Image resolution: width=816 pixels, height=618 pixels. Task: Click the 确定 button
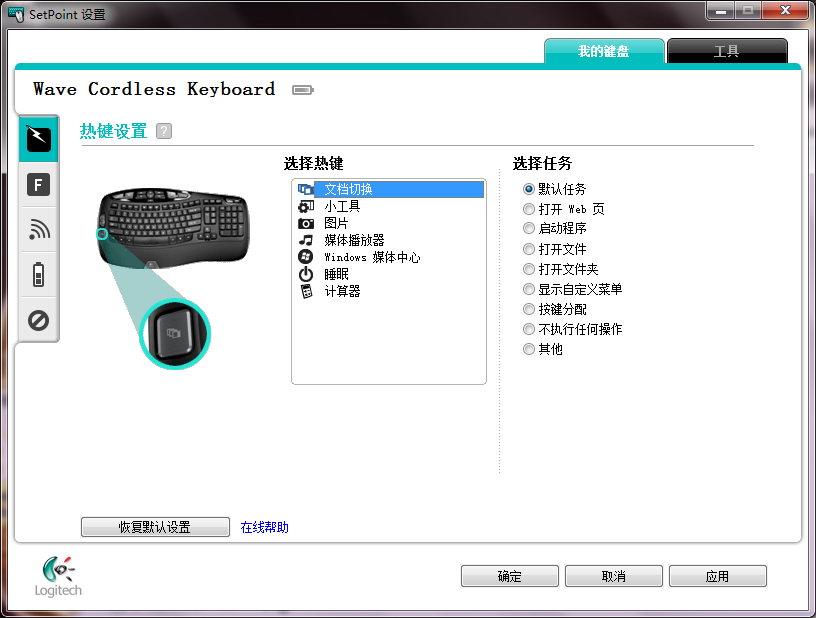coord(509,576)
